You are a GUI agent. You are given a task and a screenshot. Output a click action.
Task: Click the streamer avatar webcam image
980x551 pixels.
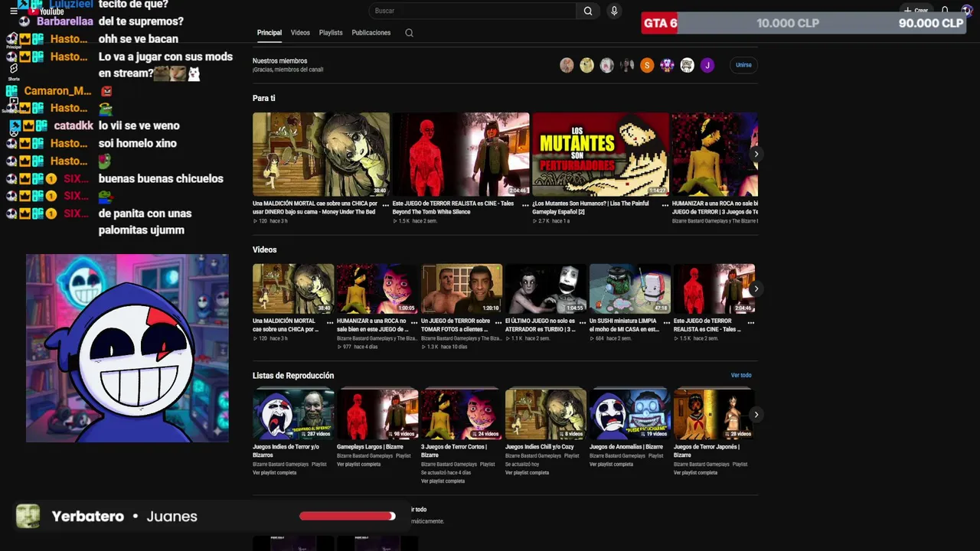pos(127,348)
